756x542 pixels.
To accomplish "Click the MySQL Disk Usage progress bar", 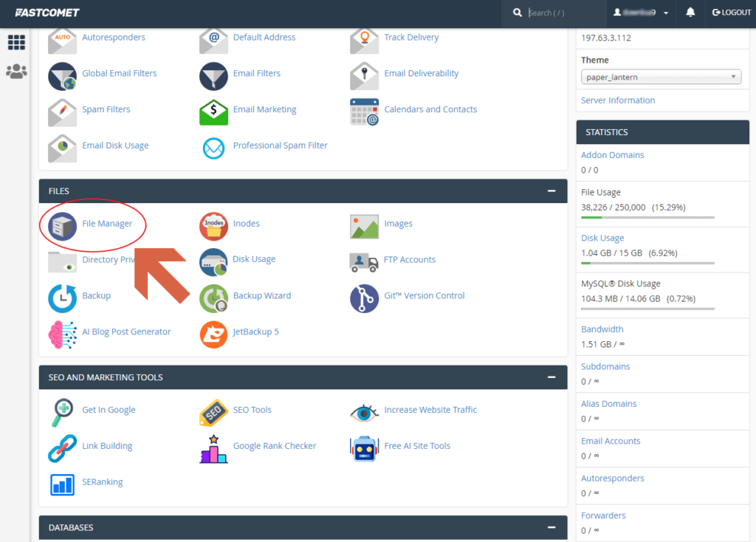I will [647, 309].
